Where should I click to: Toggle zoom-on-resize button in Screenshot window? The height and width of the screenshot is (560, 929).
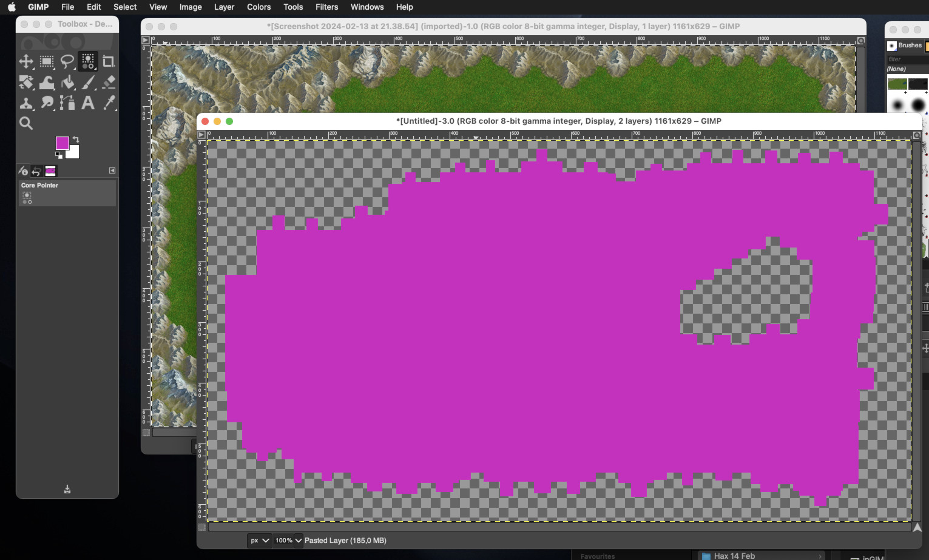[860, 41]
